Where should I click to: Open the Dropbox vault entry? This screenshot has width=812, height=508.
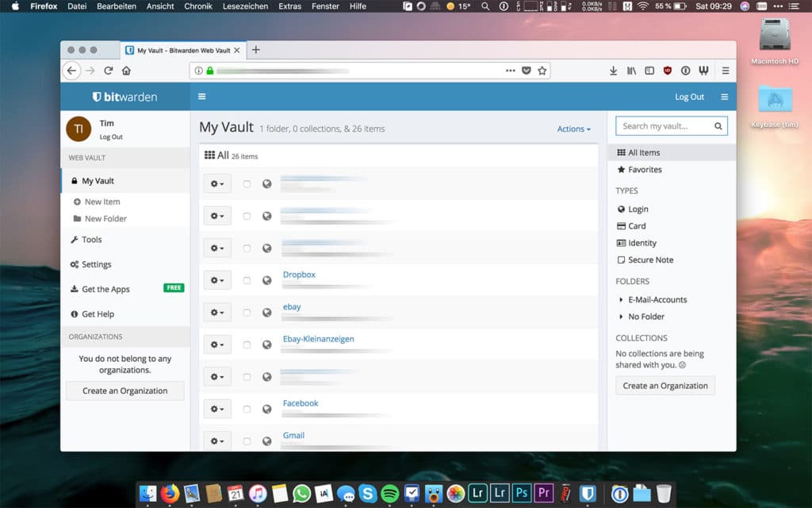point(299,275)
